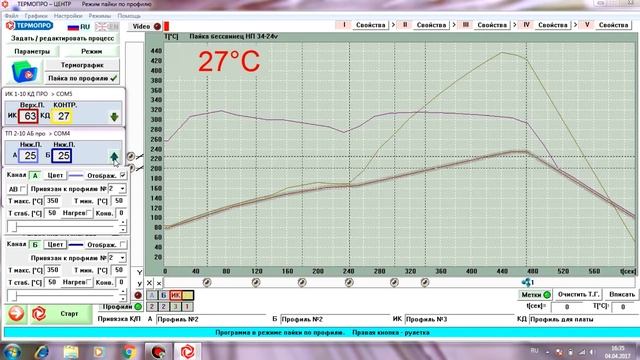This screenshot has height=360, width=640.
Task: Click the red Термопро logo beside Старт
Action: pyautogui.click(x=39, y=313)
